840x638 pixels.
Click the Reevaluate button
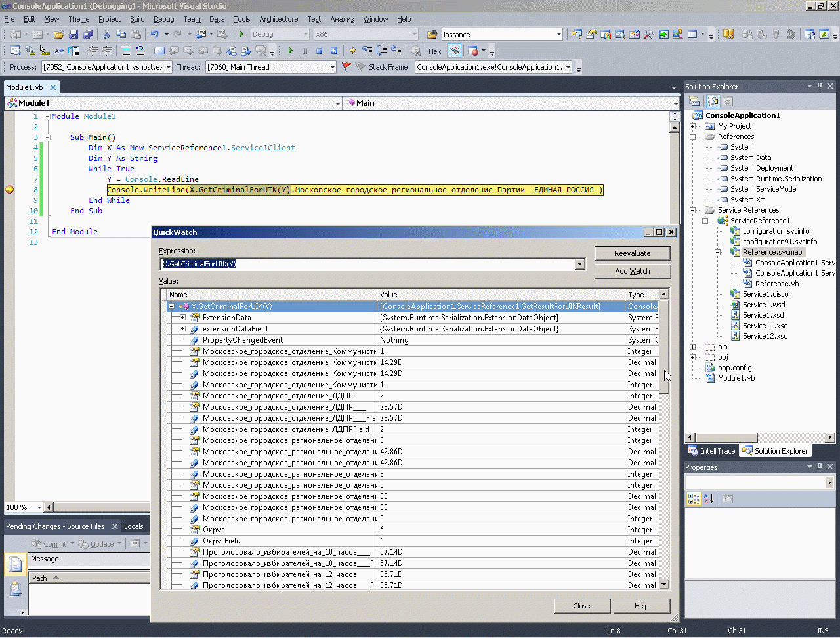click(632, 253)
